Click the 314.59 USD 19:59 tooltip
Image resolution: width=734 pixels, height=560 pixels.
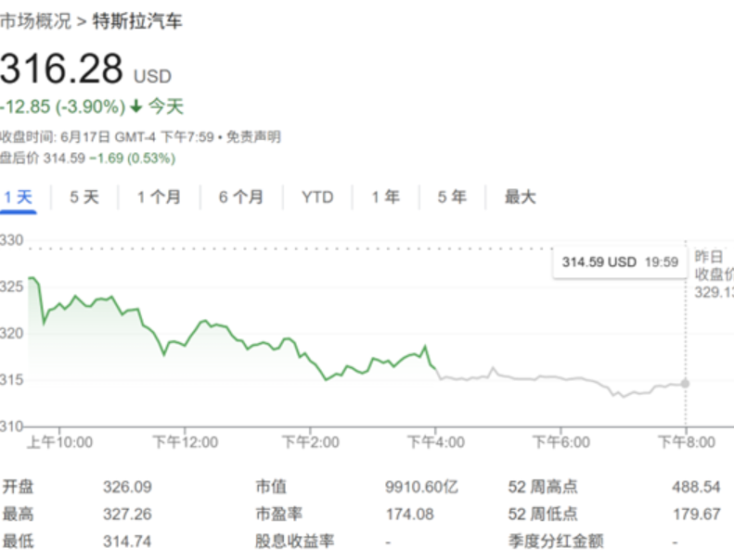(x=620, y=262)
